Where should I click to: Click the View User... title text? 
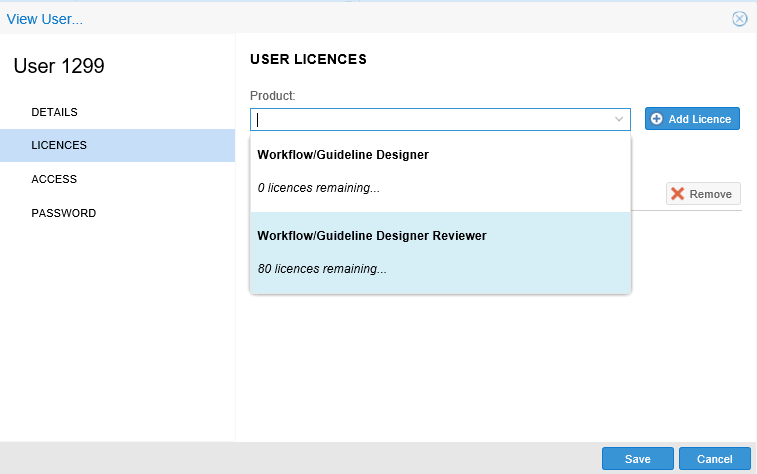[45, 18]
